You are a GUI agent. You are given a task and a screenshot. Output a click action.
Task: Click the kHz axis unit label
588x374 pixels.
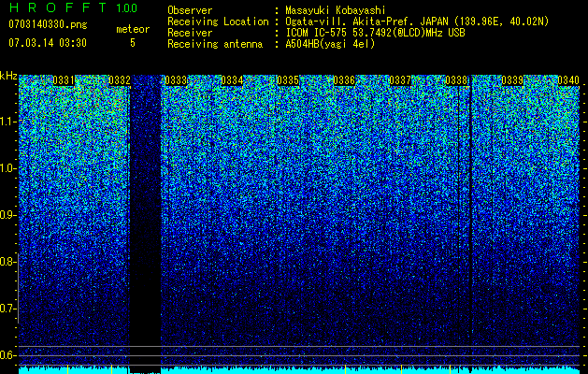click(8, 76)
